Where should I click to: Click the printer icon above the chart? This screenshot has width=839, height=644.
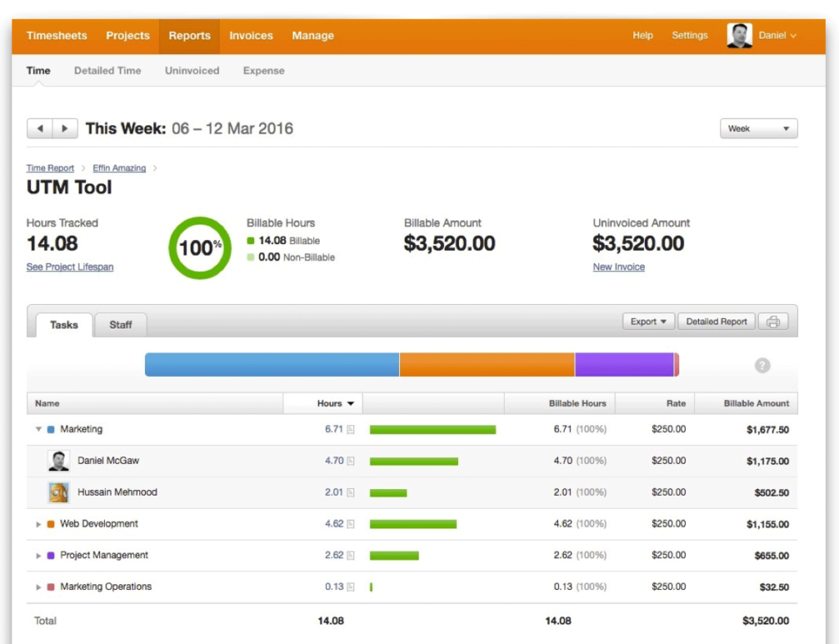pyautogui.click(x=773, y=321)
